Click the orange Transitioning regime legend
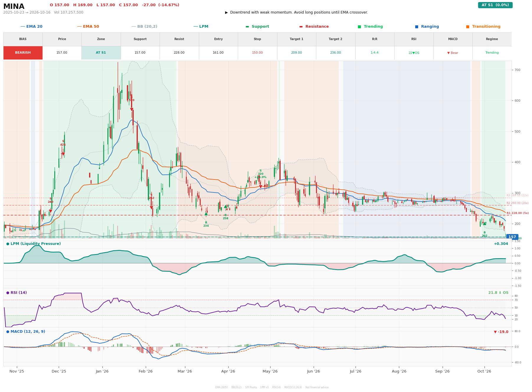The height and width of the screenshot is (392, 532). (x=483, y=27)
